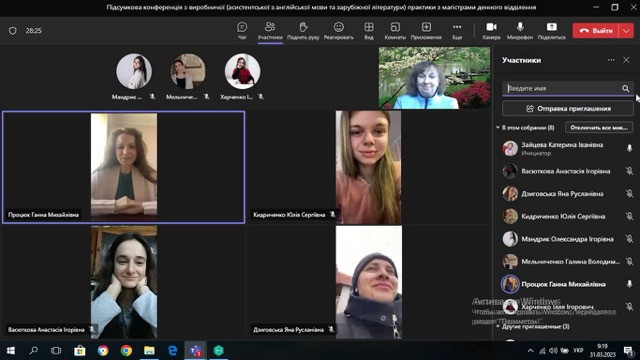
Task: Toggle the Microphone mute button
Action: [520, 31]
